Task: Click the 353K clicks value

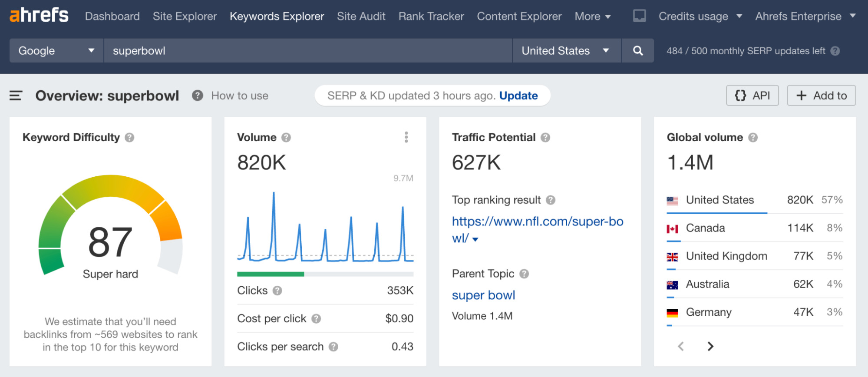Action: pos(400,291)
